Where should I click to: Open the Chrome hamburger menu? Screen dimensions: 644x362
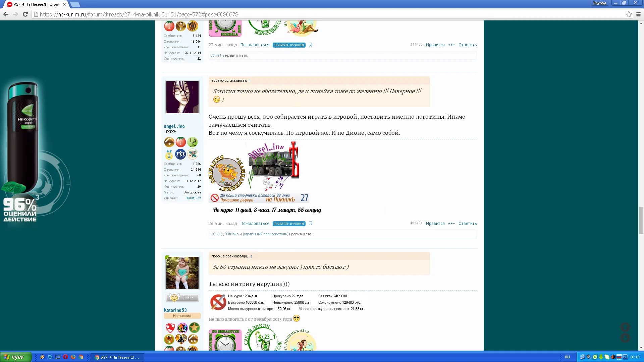(x=638, y=14)
